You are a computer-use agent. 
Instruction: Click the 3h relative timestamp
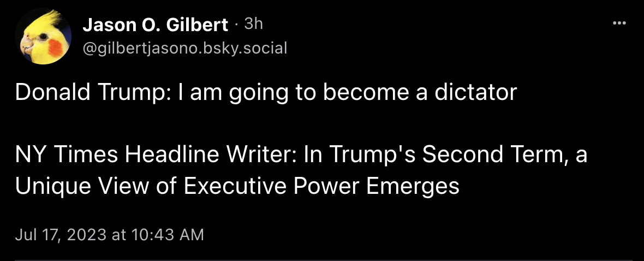(254, 23)
